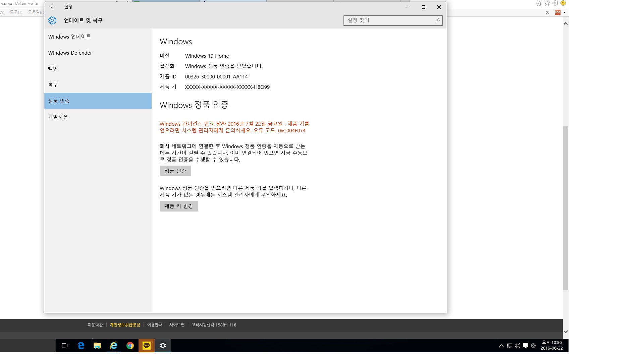
Task: Show hidden system tray icons
Action: 501,346
